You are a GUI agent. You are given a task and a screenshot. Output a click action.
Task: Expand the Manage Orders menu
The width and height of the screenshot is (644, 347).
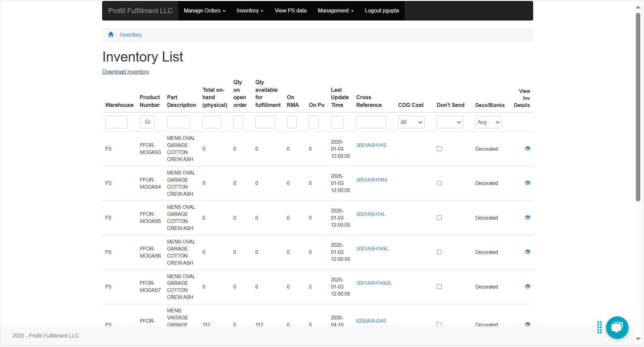(x=205, y=11)
